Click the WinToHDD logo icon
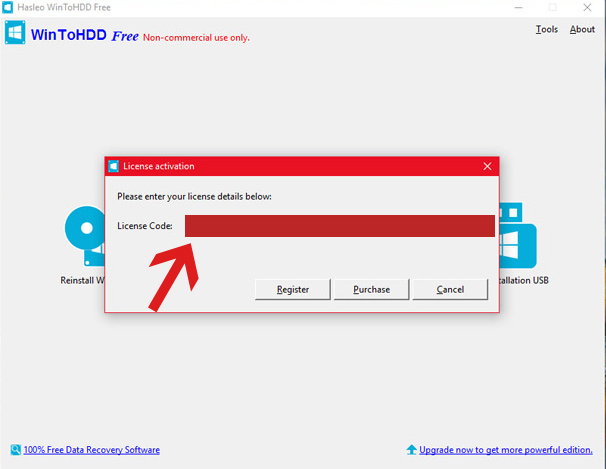 (x=15, y=32)
